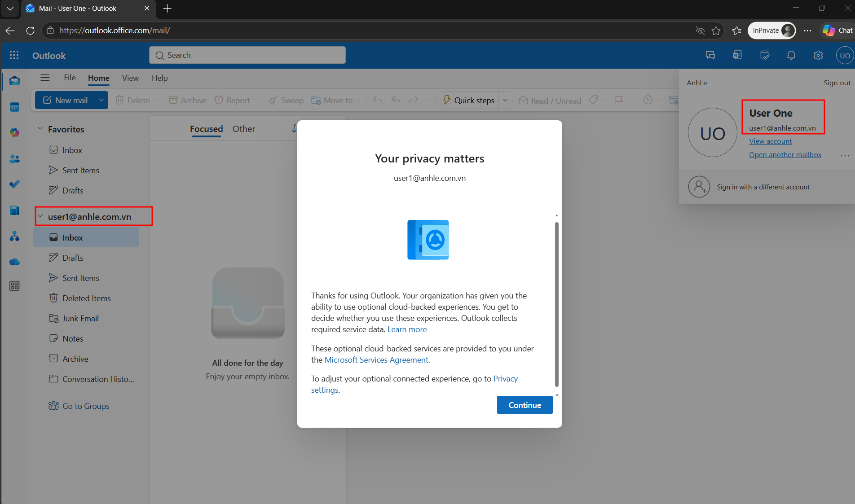Open the More apps grid in the left rail
The image size is (855, 504).
pyautogui.click(x=14, y=286)
